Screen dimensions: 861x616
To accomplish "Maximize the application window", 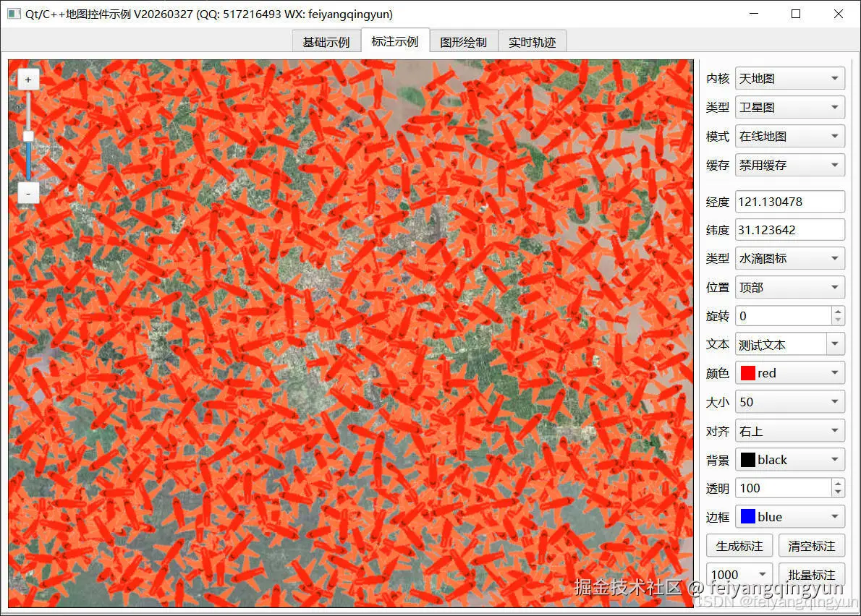I will pos(796,14).
